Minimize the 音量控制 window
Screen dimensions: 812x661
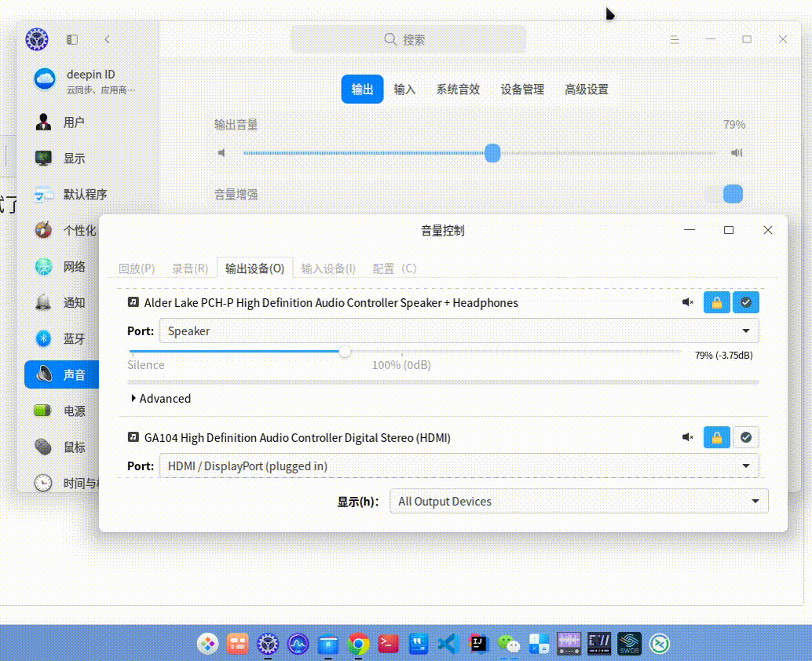tap(689, 230)
